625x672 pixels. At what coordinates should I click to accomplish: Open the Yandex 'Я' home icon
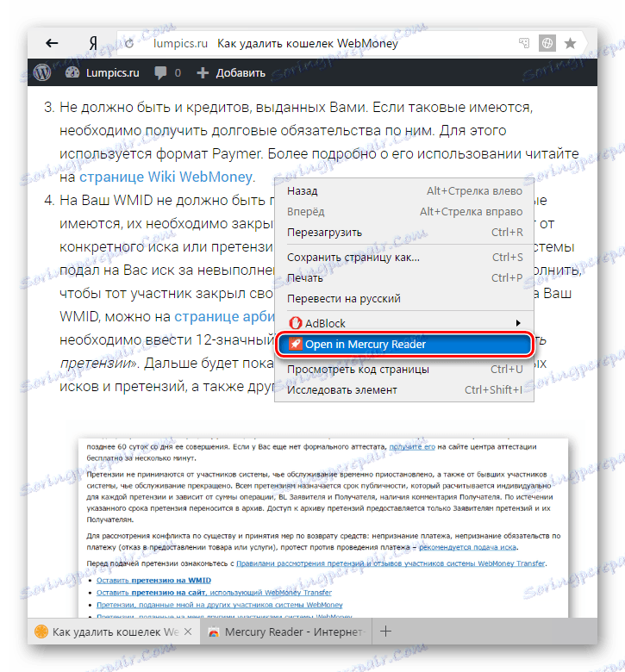pos(93,43)
